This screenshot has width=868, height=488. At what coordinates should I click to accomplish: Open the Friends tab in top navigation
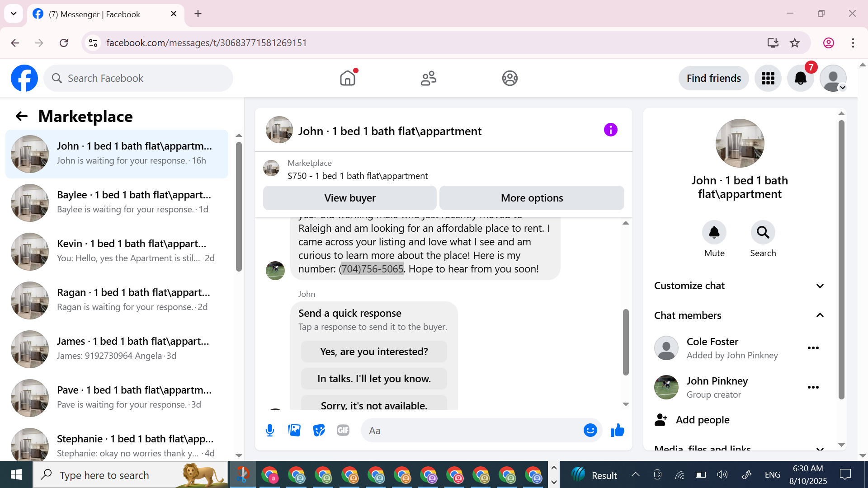pos(428,78)
